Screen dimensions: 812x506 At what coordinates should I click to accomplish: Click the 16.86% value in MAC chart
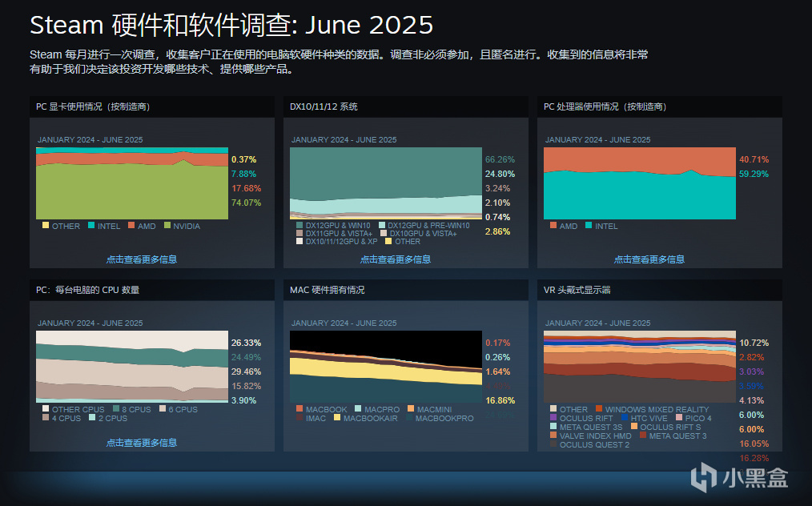500,400
